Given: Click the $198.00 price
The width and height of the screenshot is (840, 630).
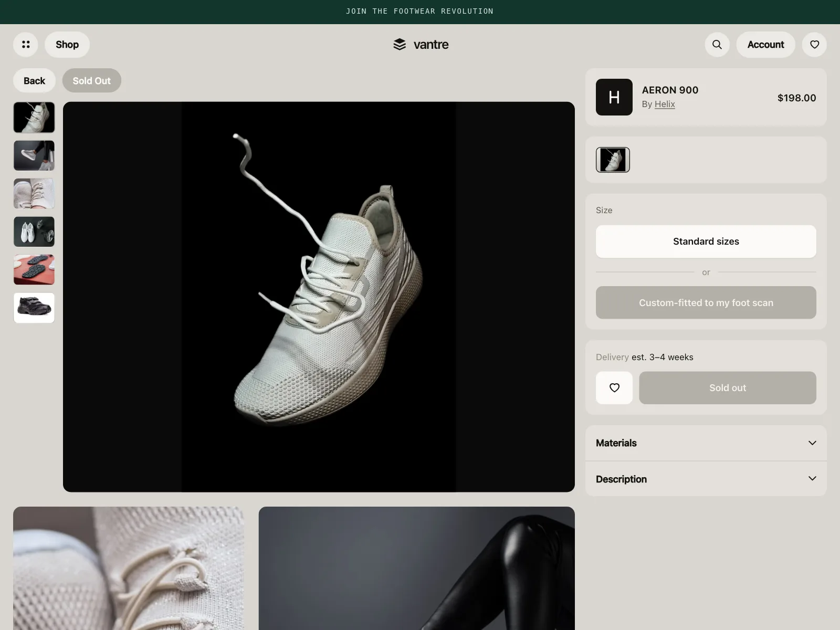Looking at the screenshot, I should point(796,98).
